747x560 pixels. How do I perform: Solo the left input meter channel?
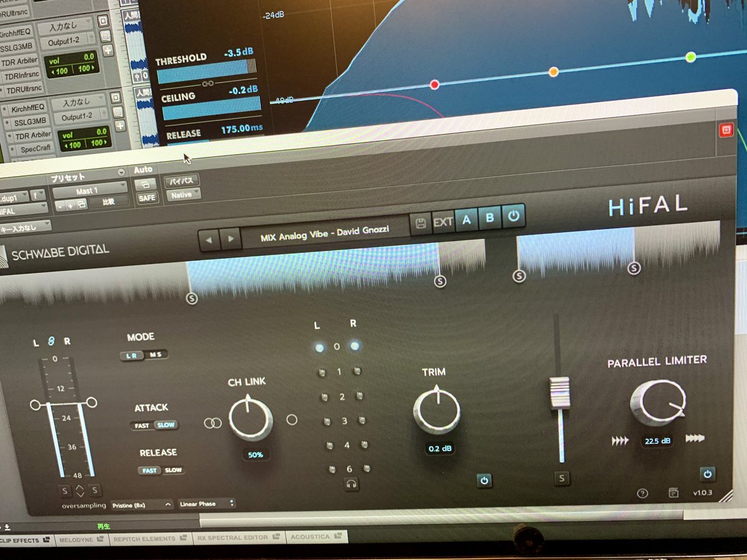tap(64, 490)
